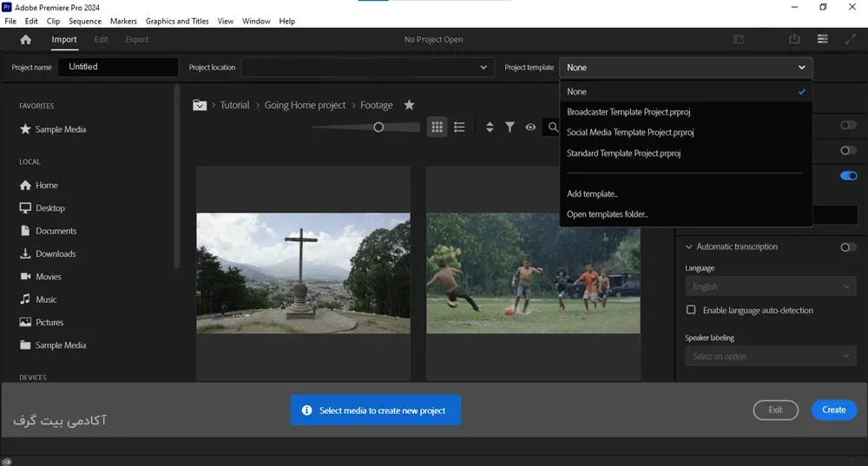Click the folder icon in breadcrumb path
This screenshot has height=466, width=868.
(200, 105)
